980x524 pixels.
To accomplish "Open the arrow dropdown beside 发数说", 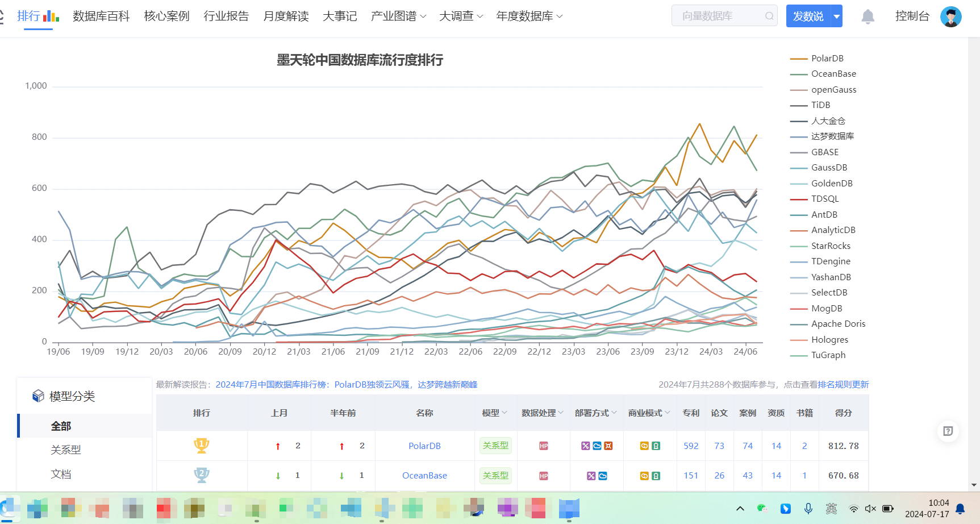I will pos(836,16).
